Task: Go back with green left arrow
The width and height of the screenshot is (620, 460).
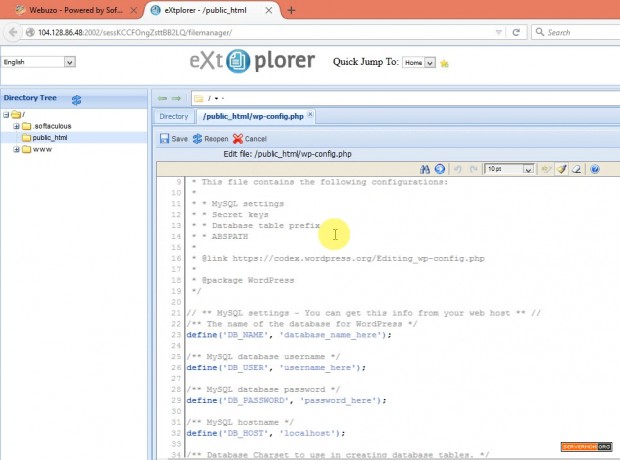Action: tap(162, 98)
